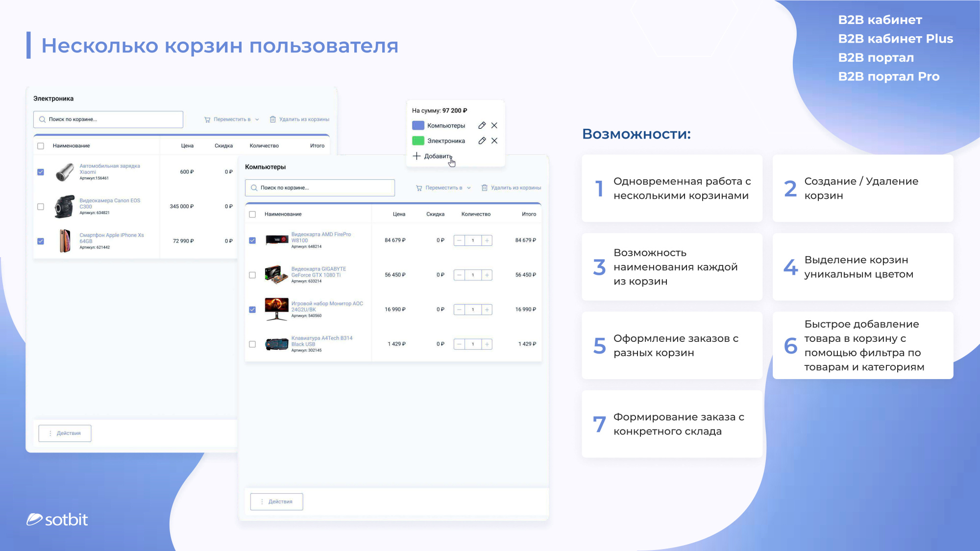Click the green color swatch of Электроника cart
This screenshot has width=980, height=551.
(418, 141)
